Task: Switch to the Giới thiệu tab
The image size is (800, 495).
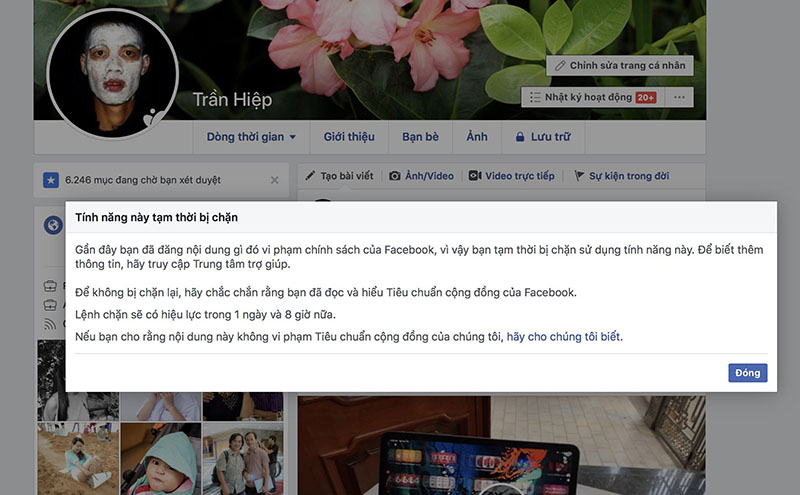Action: coord(349,137)
